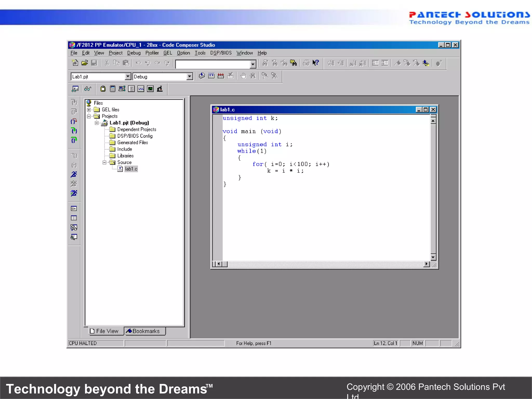Select the Generated Files folder
This screenshot has height=399, width=532.
[x=132, y=143]
